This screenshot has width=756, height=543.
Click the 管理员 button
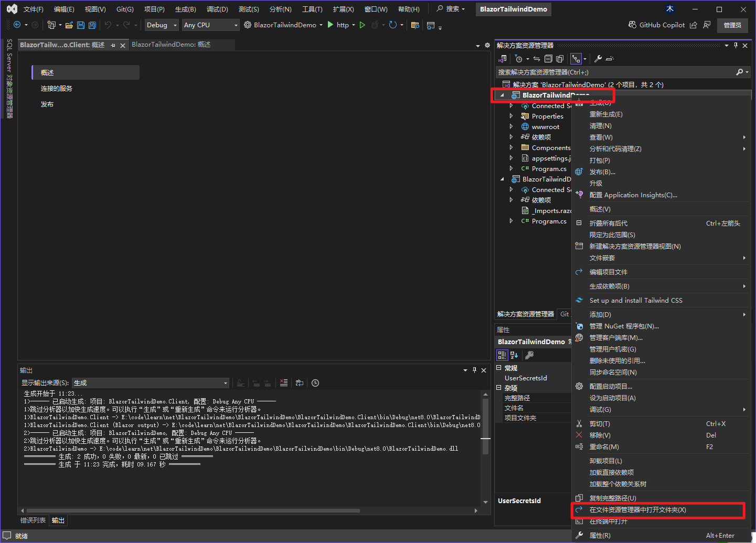click(x=732, y=25)
